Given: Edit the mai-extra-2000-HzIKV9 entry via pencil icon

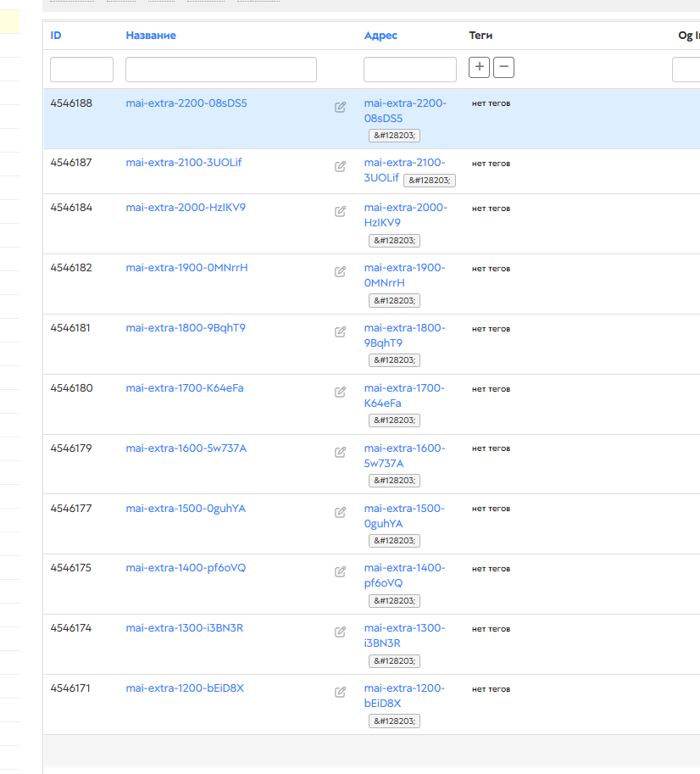Looking at the screenshot, I should (x=340, y=211).
